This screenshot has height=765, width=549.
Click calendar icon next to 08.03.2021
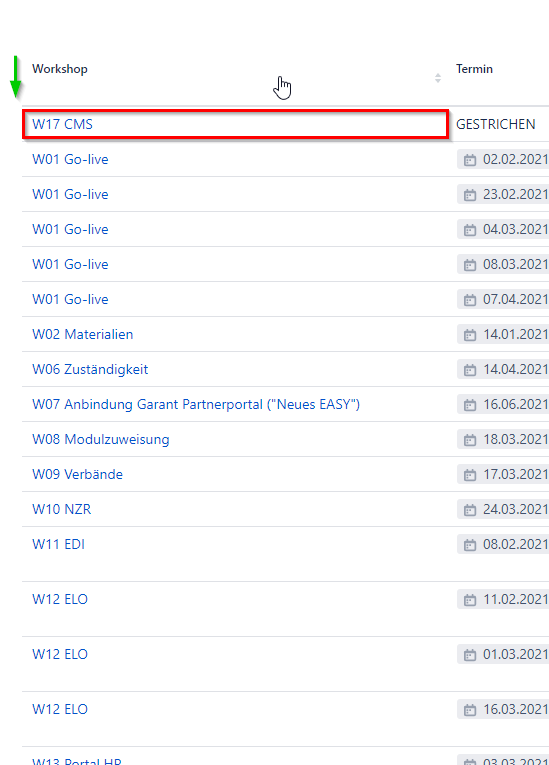coord(469,265)
